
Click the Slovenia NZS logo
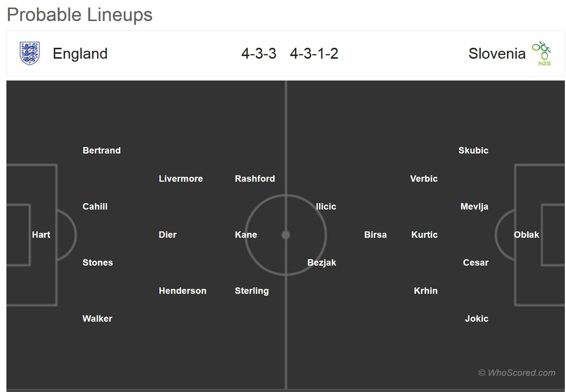[x=542, y=53]
